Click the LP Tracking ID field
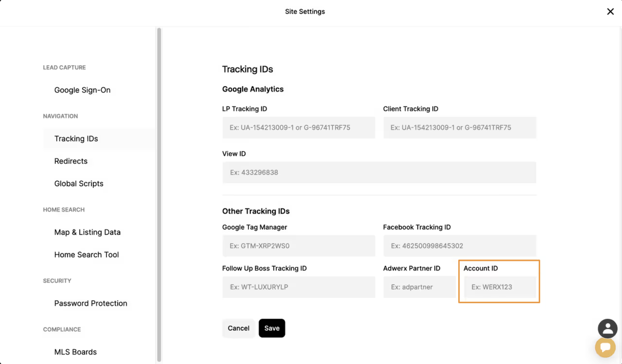Viewport: 622px width, 364px height. click(x=298, y=128)
